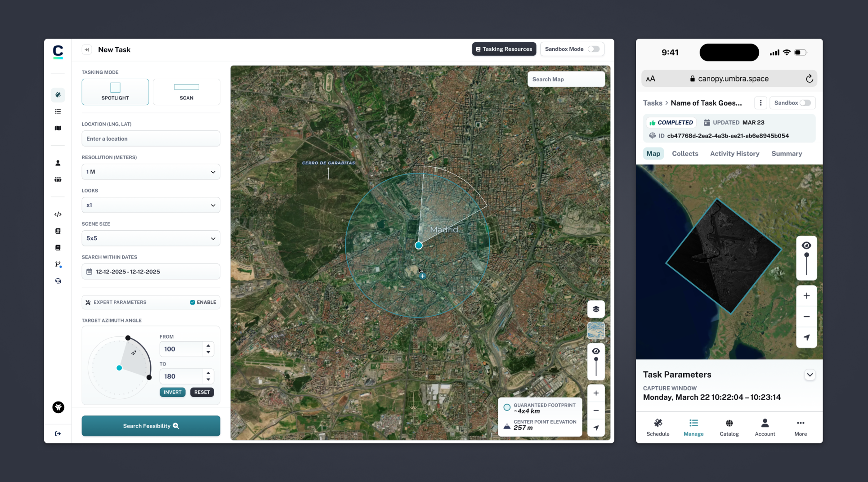
Task: Click the Enter a location input field
Action: pos(151,138)
